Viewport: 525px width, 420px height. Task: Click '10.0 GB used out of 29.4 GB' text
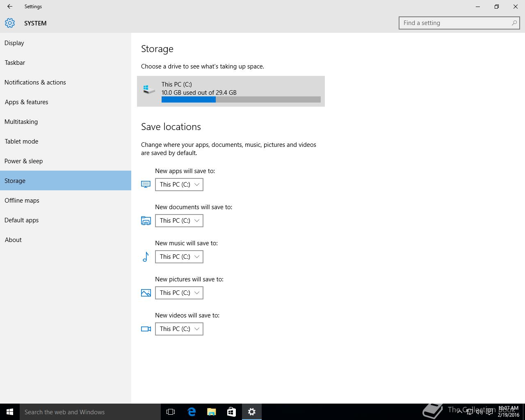199,93
